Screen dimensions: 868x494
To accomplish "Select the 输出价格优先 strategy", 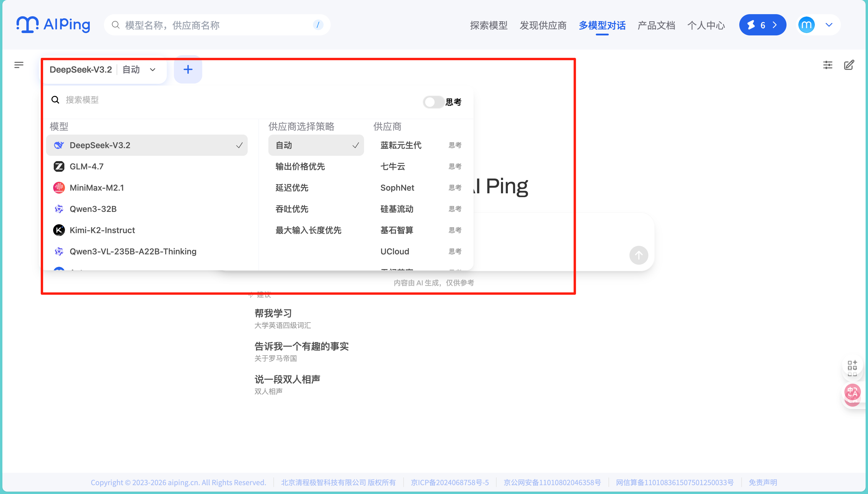I will pyautogui.click(x=300, y=167).
